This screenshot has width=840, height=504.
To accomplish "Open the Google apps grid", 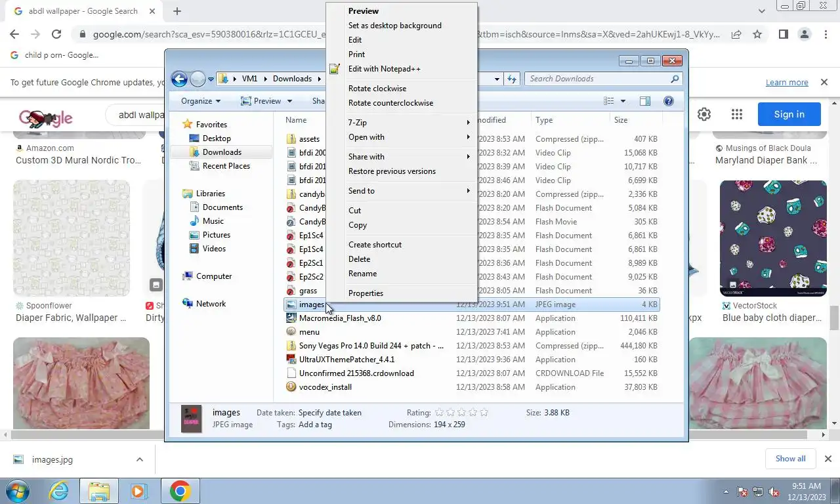I will [x=737, y=114].
